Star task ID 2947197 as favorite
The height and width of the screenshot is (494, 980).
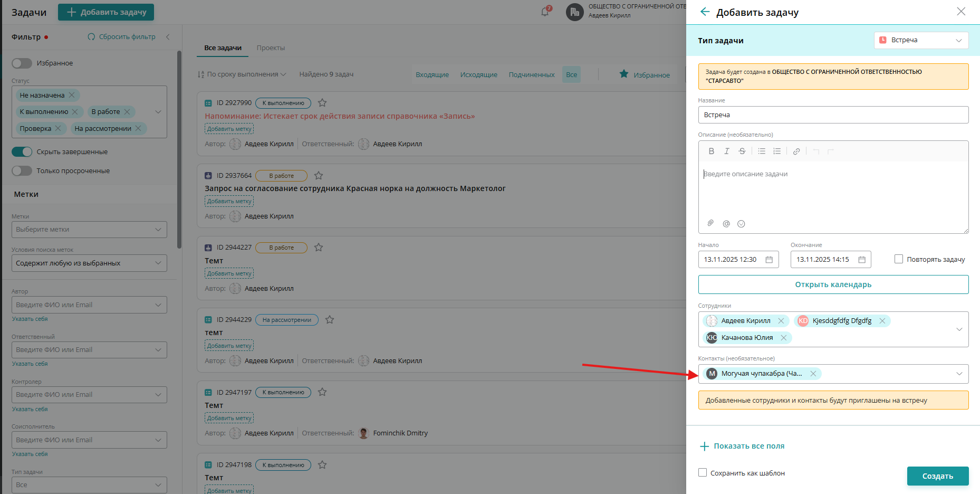[322, 392]
